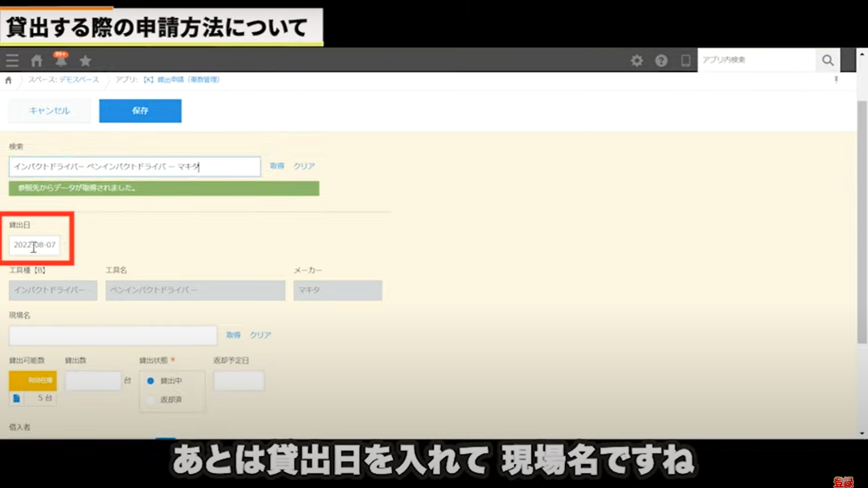Open the 返却予定日 date field
The image size is (868, 488).
pyautogui.click(x=238, y=381)
